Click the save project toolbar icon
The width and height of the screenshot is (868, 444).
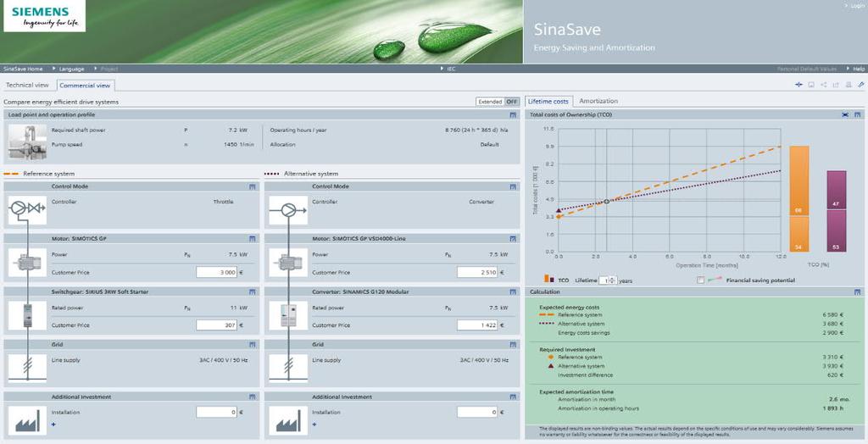(x=811, y=85)
